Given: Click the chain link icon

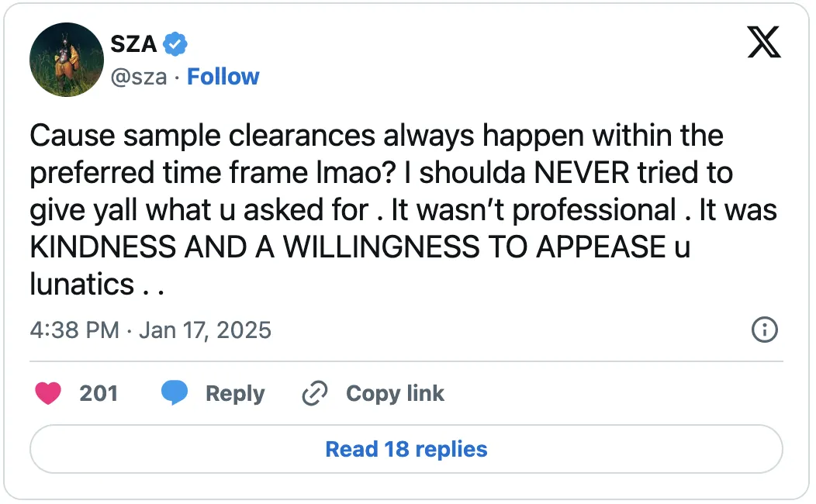Looking at the screenshot, I should 314,394.
